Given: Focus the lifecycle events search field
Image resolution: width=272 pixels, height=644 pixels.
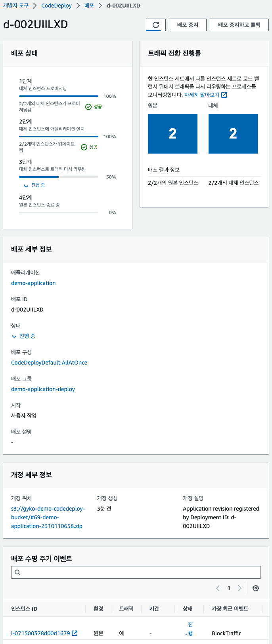Looking at the screenshot, I should (x=136, y=572).
